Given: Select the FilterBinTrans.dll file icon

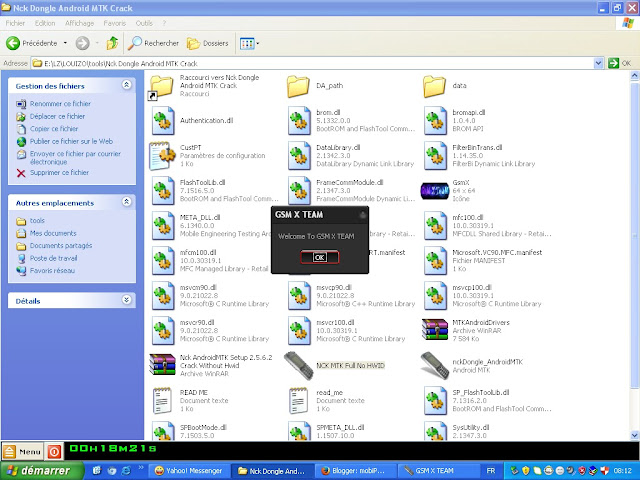Looking at the screenshot, I should tap(436, 156).
